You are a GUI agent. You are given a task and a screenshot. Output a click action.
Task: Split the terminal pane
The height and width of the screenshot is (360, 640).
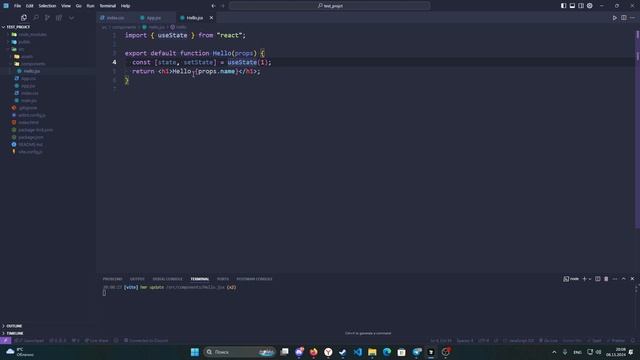coord(598,279)
